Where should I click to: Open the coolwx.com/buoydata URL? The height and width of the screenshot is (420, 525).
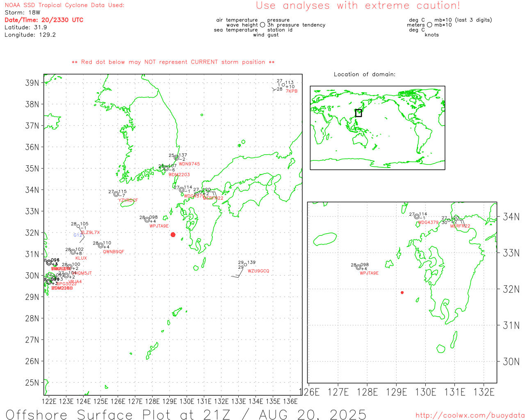tap(470, 415)
